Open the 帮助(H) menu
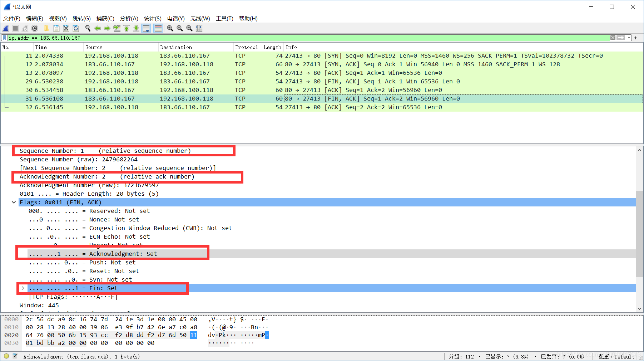This screenshot has height=361, width=644. (x=248, y=19)
